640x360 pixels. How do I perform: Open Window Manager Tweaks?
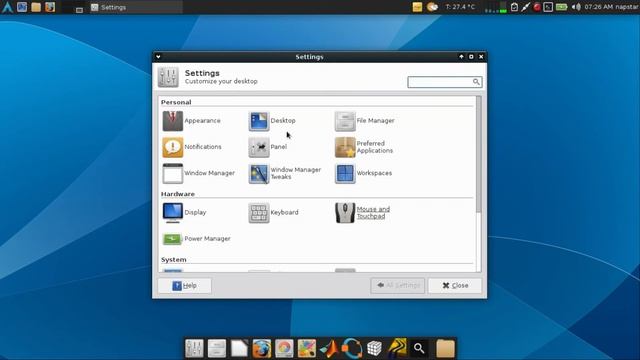tap(285, 173)
